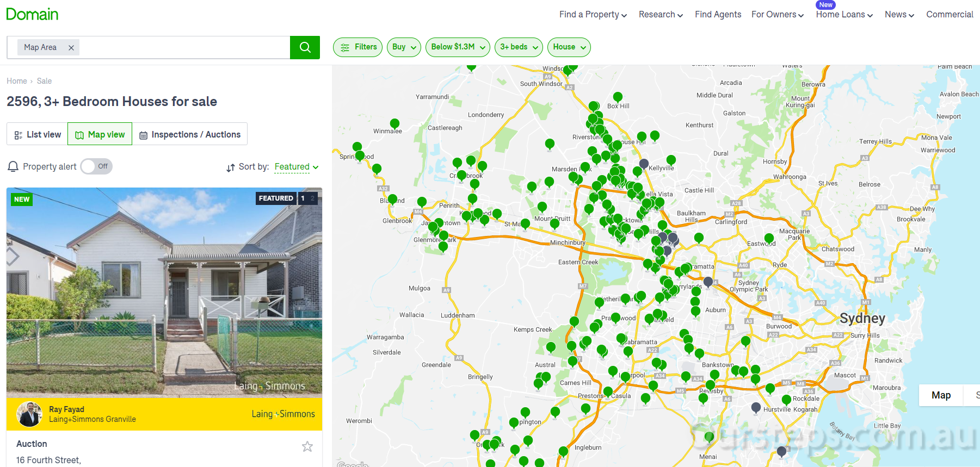Expand the Buy dropdown filter
Image resolution: width=980 pixels, height=467 pixels.
(x=404, y=47)
